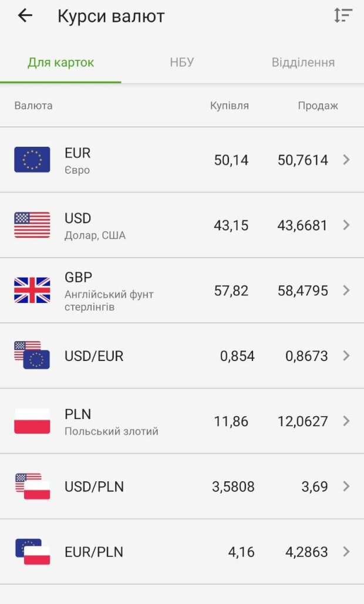Open GBP row chevron arrow
The width and height of the screenshot is (364, 604).
click(346, 291)
